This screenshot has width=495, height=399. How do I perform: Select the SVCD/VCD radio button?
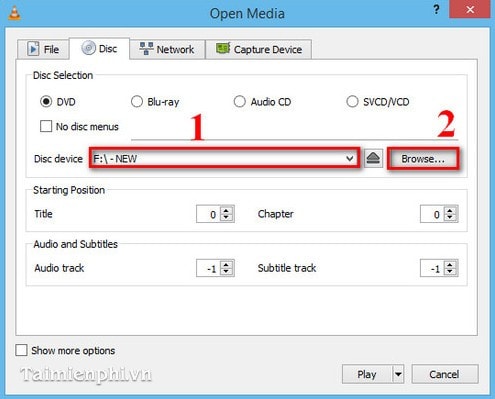click(352, 101)
